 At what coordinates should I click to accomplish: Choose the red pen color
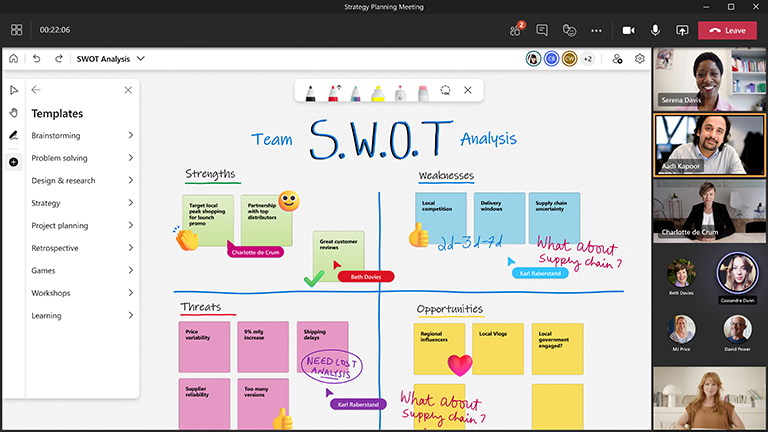(x=331, y=91)
